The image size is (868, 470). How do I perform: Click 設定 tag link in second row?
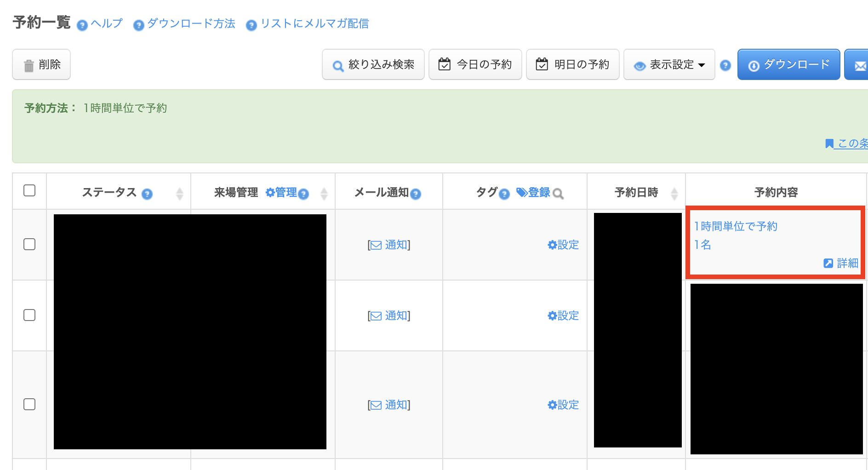(563, 315)
